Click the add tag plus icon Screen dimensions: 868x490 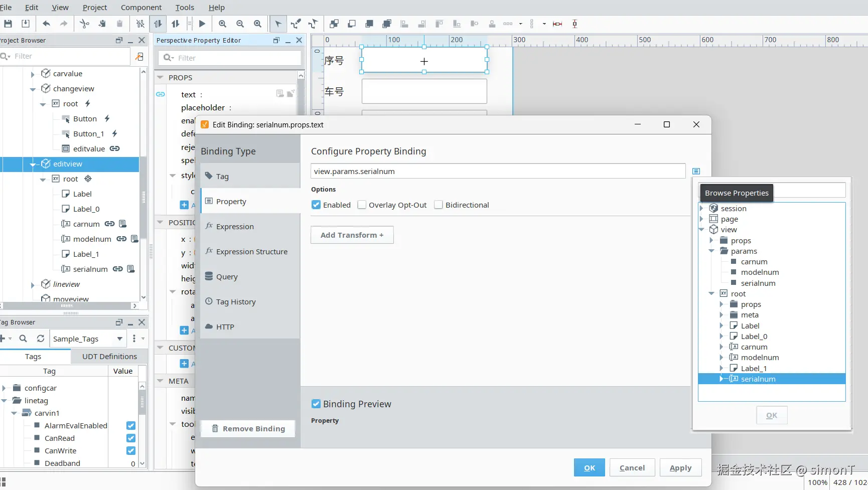point(3,339)
